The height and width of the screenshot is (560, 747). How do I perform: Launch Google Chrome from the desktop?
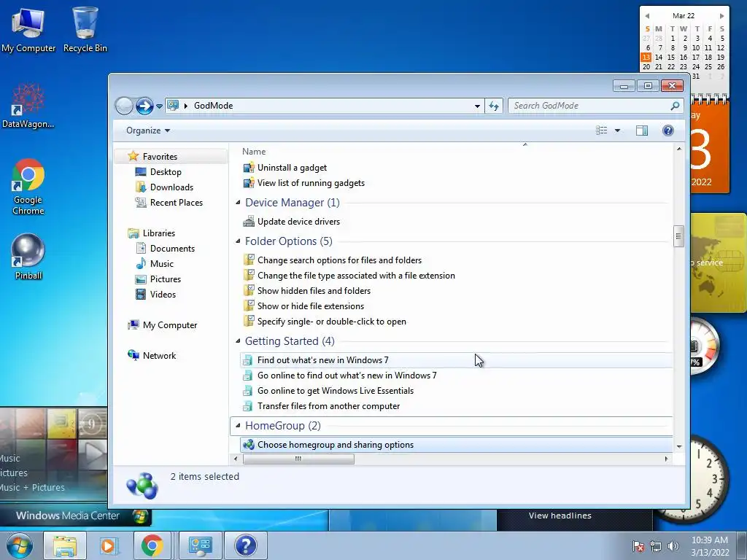tap(28, 187)
